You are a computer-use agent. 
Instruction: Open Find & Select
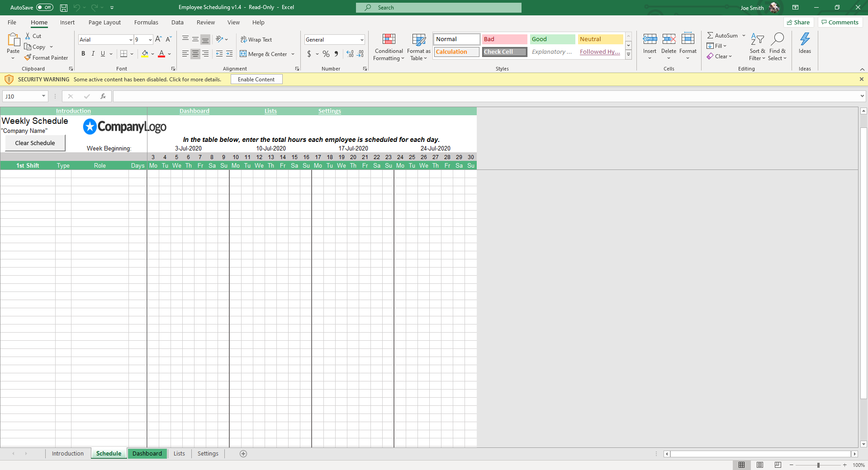pos(778,47)
